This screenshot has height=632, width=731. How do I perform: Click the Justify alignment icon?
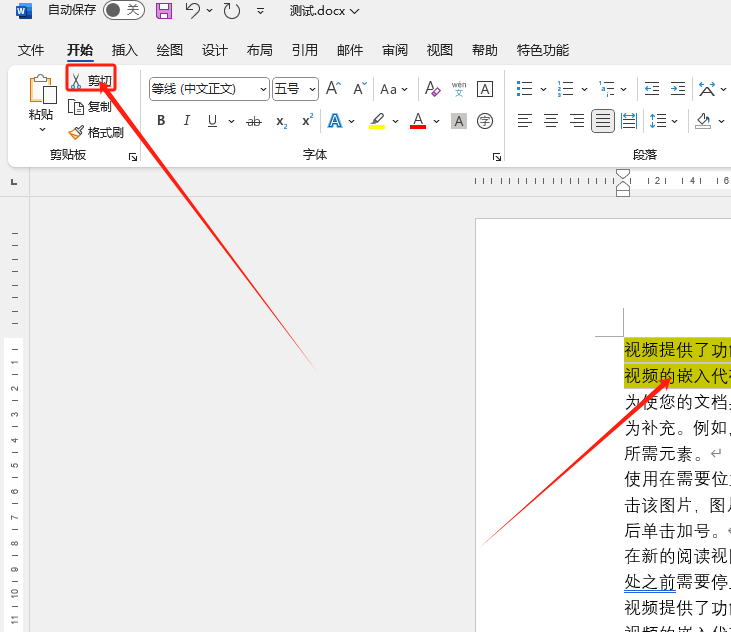602,121
